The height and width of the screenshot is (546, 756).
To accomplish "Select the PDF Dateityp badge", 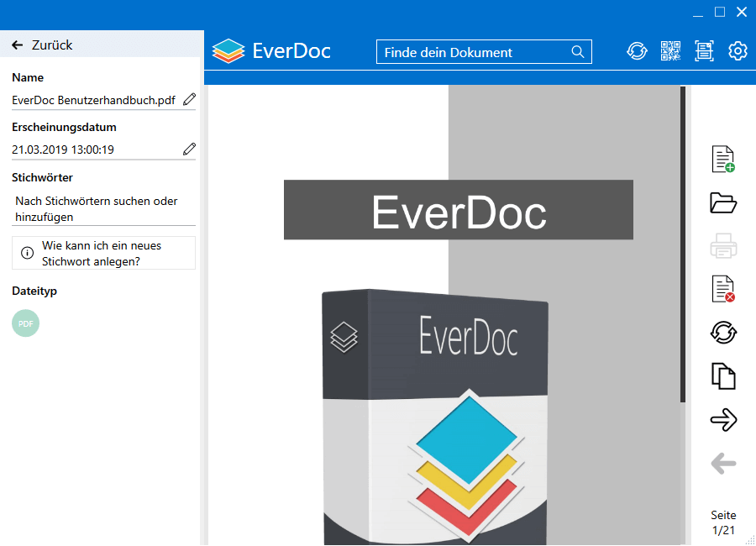I will (25, 323).
